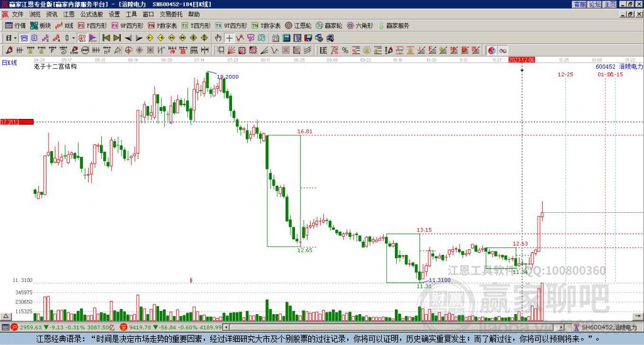The height and width of the screenshot is (345, 644).
Task: Select the red pencil drawing tool
Action: pyautogui.click(x=8, y=50)
